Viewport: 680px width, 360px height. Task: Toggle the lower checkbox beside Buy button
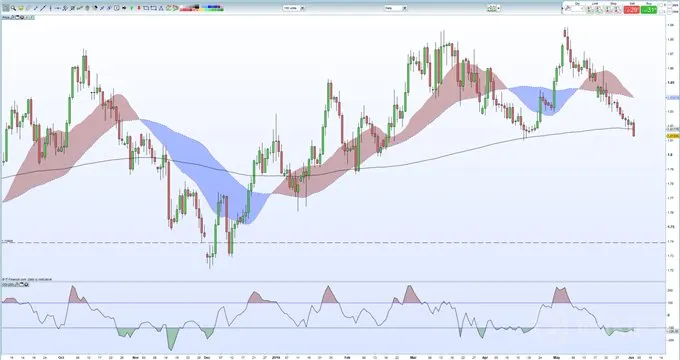pyautogui.click(x=661, y=12)
